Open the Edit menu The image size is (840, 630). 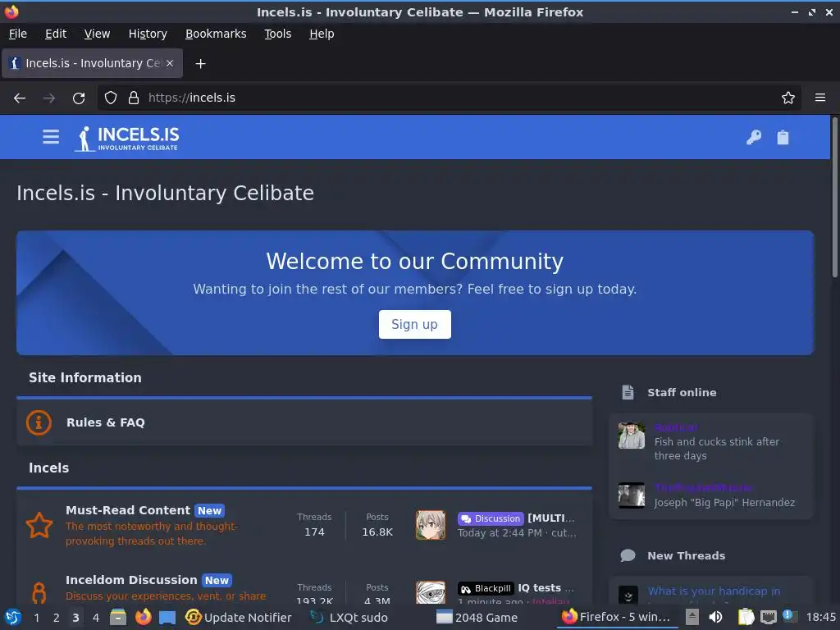(56, 34)
